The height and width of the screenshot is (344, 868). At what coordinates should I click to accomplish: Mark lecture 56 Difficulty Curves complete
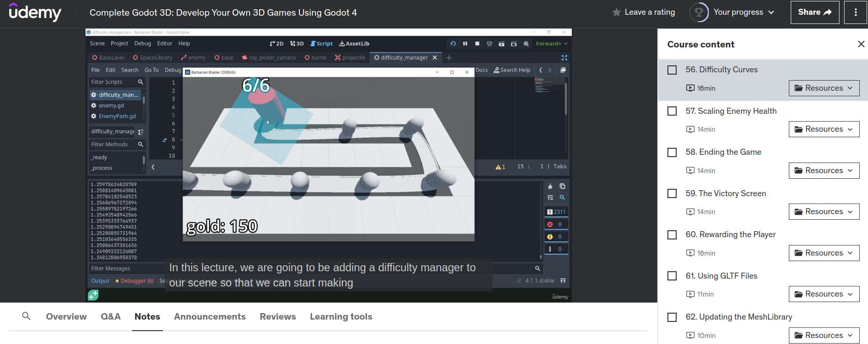(x=672, y=70)
